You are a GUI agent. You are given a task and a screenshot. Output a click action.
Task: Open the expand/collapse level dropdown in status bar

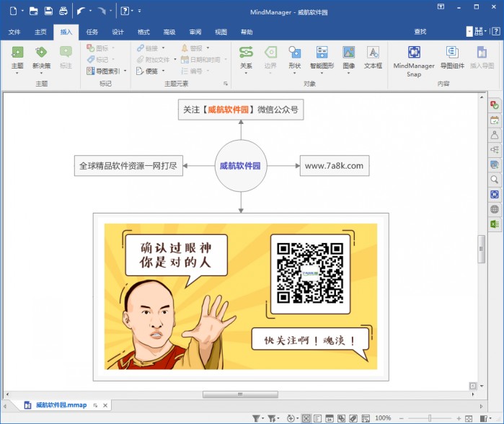(x=298, y=418)
